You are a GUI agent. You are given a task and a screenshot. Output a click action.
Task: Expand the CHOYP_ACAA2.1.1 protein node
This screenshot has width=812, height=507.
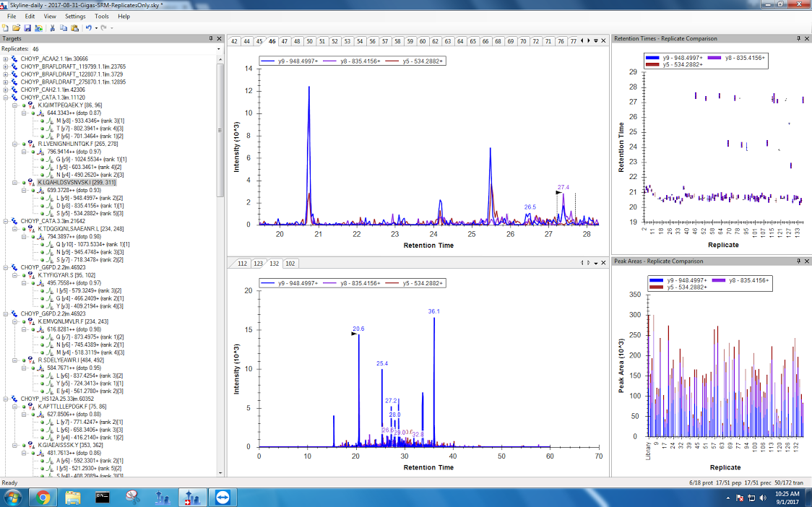(x=6, y=59)
